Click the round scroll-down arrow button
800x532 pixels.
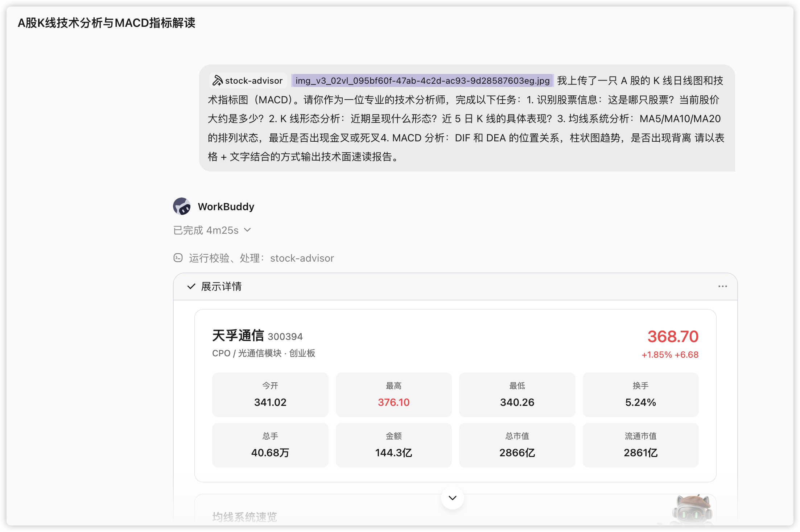coord(452,498)
